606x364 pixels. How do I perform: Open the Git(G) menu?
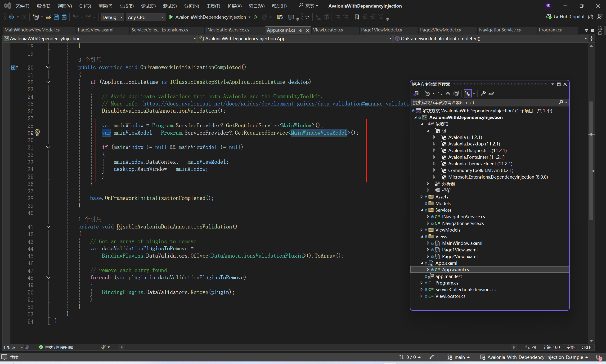coord(85,6)
